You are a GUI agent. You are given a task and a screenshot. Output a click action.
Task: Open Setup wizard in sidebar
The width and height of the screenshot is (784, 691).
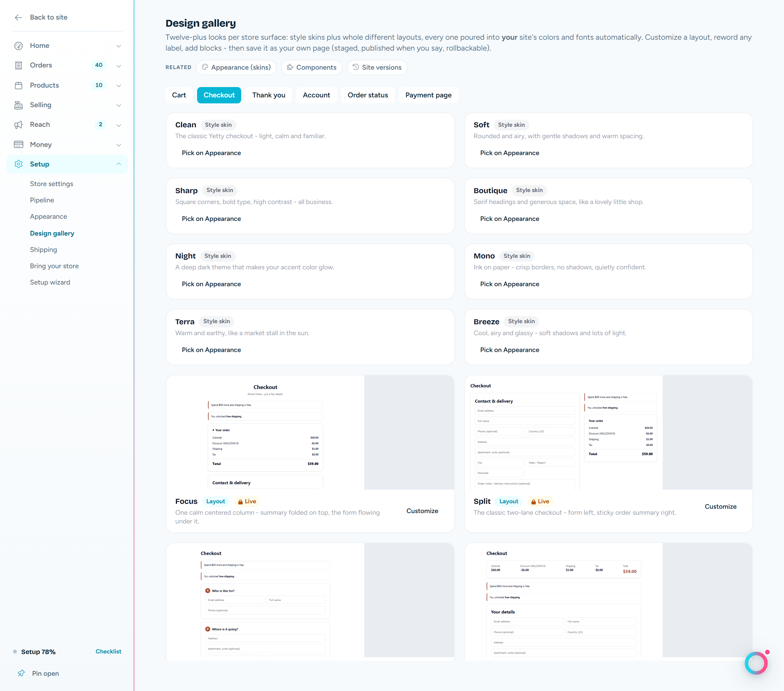[x=50, y=282]
